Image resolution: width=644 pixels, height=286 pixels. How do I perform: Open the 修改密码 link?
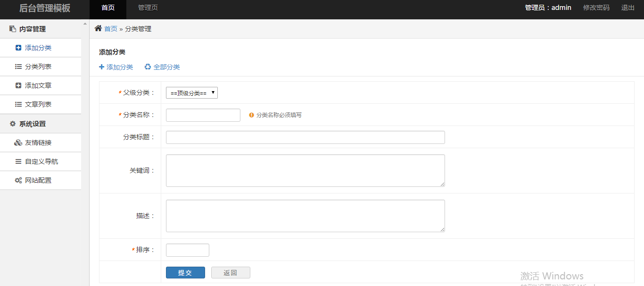(x=596, y=8)
